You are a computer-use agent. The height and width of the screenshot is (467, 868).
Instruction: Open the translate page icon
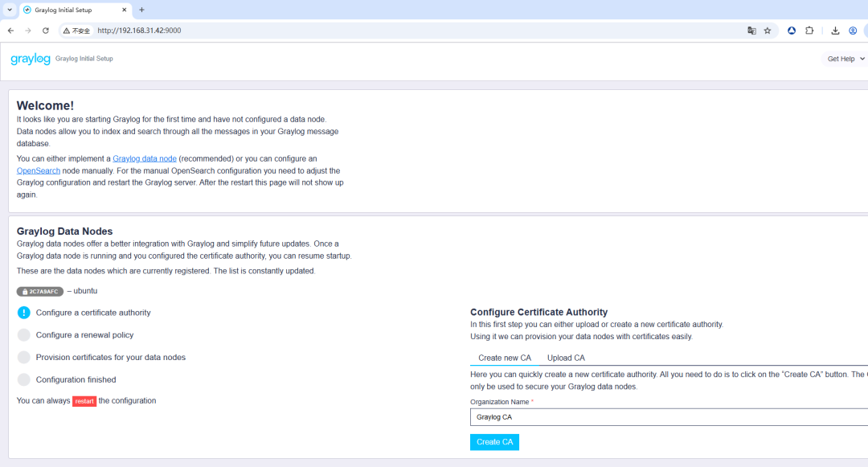[751, 31]
